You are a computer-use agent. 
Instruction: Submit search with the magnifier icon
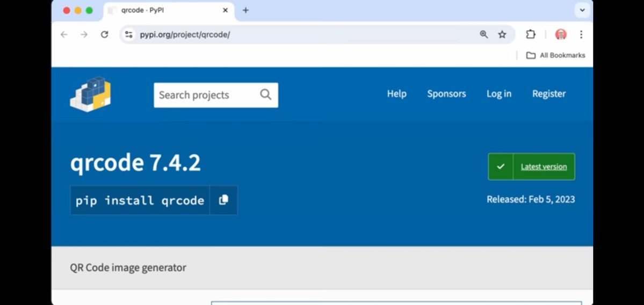(x=266, y=95)
